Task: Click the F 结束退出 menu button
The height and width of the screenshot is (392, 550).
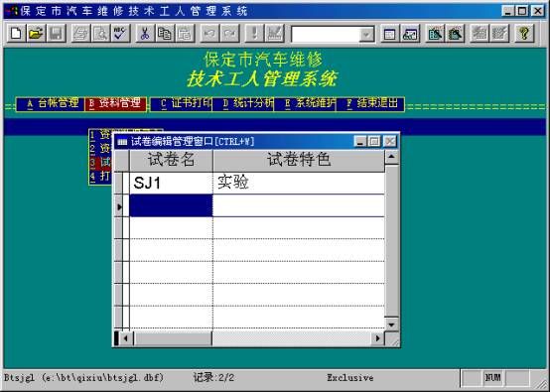Action: click(x=370, y=104)
